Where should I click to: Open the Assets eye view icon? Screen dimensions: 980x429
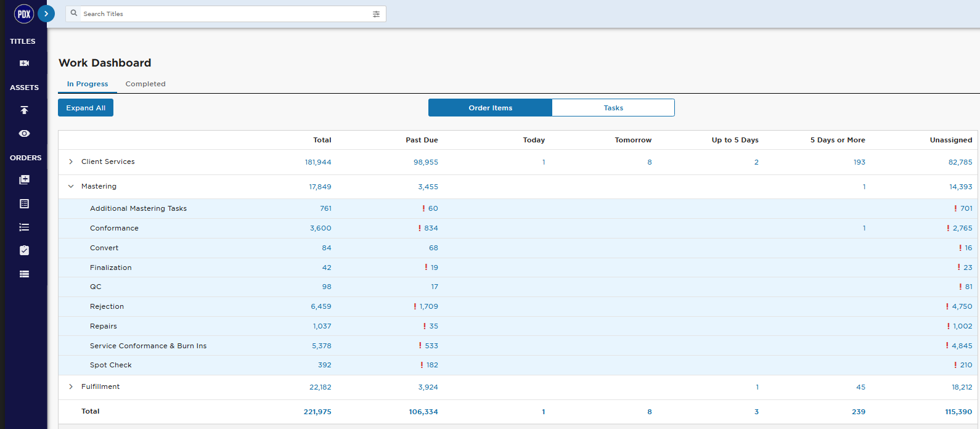[x=24, y=133]
